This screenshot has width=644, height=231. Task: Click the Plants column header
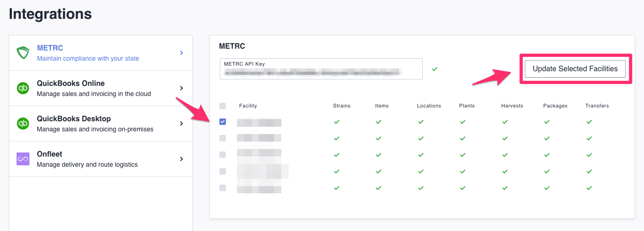[x=467, y=106]
